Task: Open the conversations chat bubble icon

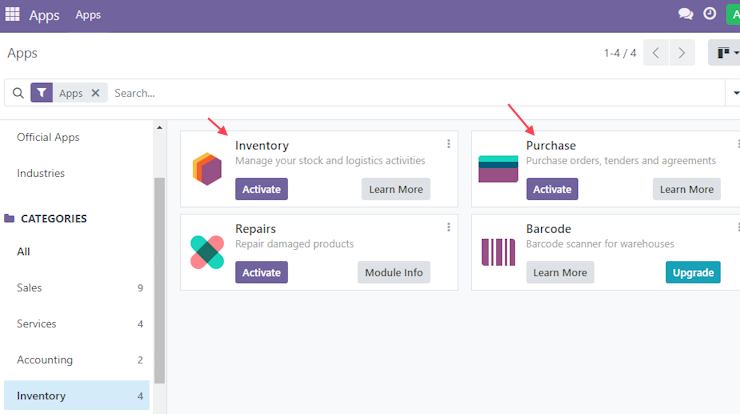Action: coord(685,14)
